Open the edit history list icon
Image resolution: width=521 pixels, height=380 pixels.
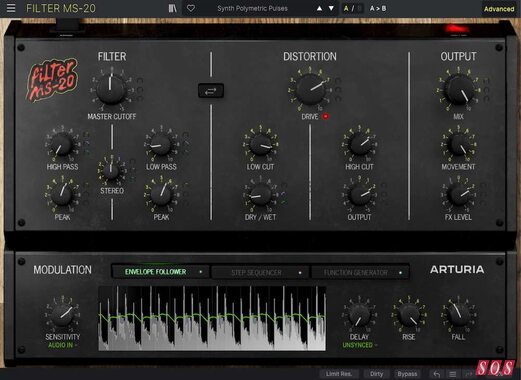452,374
